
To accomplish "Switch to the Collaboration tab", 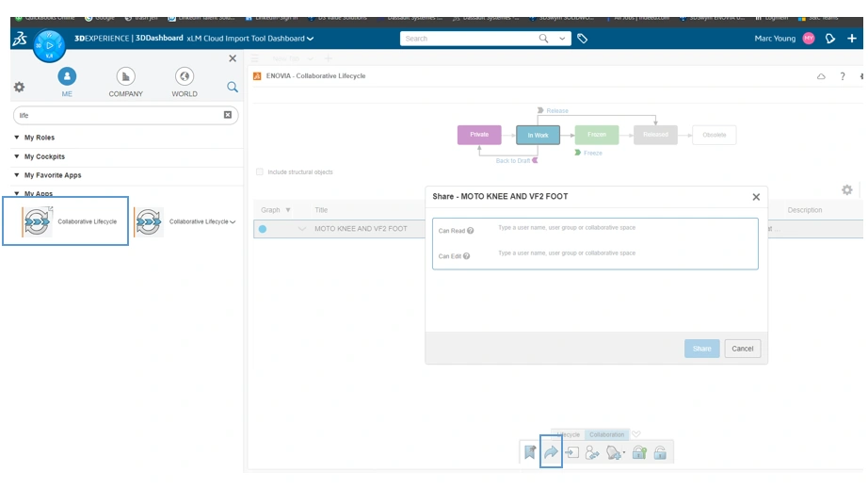I will coord(606,434).
